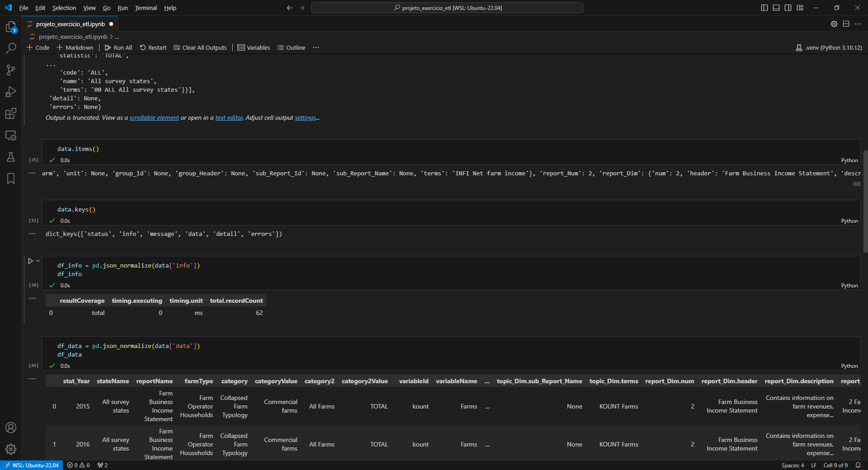
Task: Open errors and warnings problems indicator
Action: [x=78, y=465]
